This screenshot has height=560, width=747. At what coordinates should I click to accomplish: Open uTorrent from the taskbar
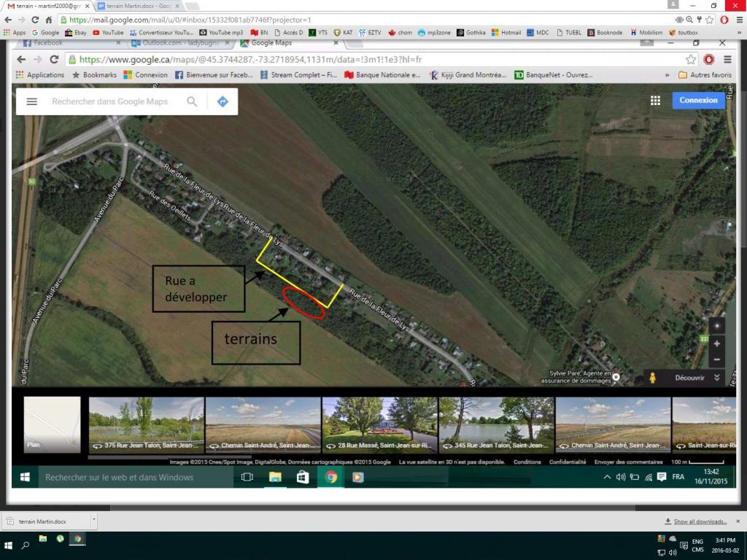(61, 539)
